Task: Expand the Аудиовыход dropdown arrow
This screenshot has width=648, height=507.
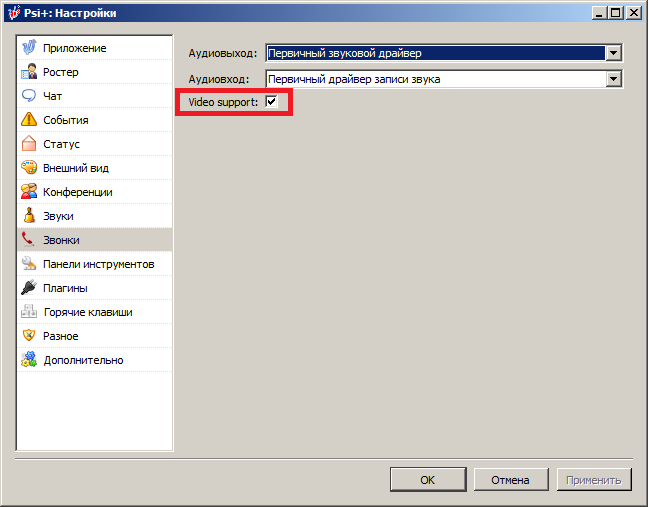Action: pyautogui.click(x=614, y=53)
